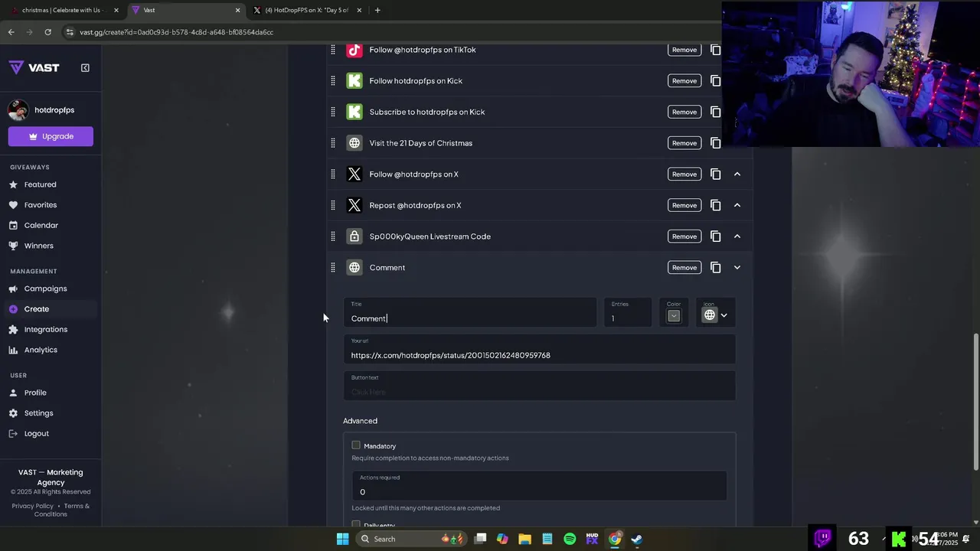Click X icon on Follow @hotdropfps row
This screenshot has width=980, height=551.
(354, 174)
